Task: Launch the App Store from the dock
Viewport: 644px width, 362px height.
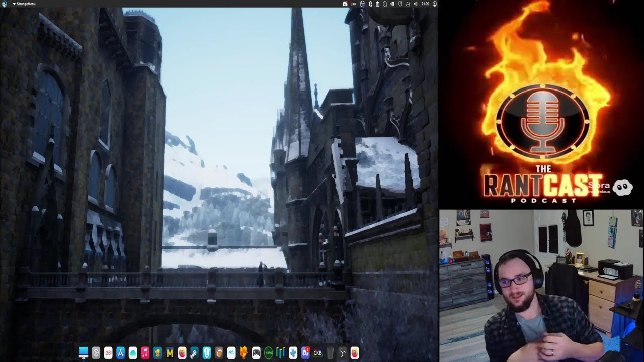Action: (x=120, y=353)
